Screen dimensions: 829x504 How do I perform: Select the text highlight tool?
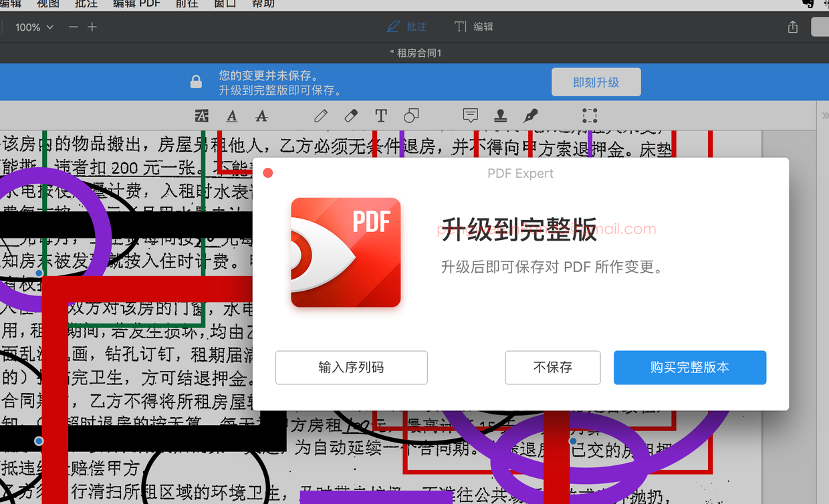[x=201, y=116]
